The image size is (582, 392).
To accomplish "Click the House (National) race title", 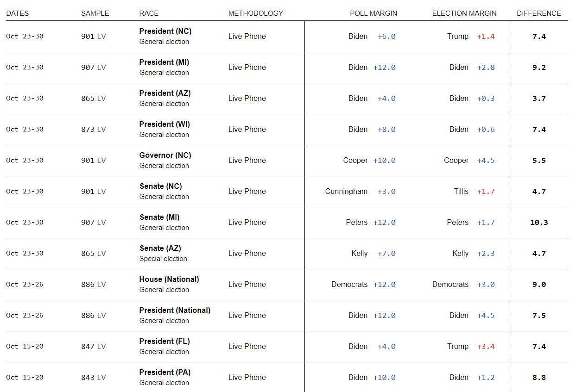I will click(169, 280).
